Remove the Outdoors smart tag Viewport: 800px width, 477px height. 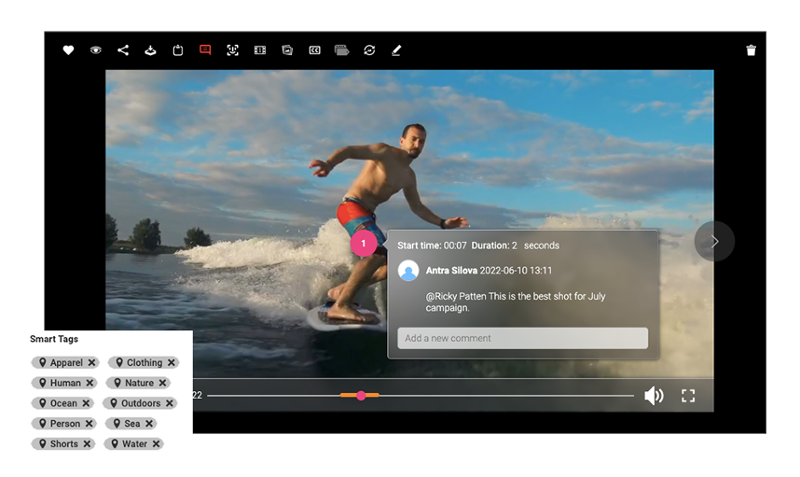pos(170,403)
